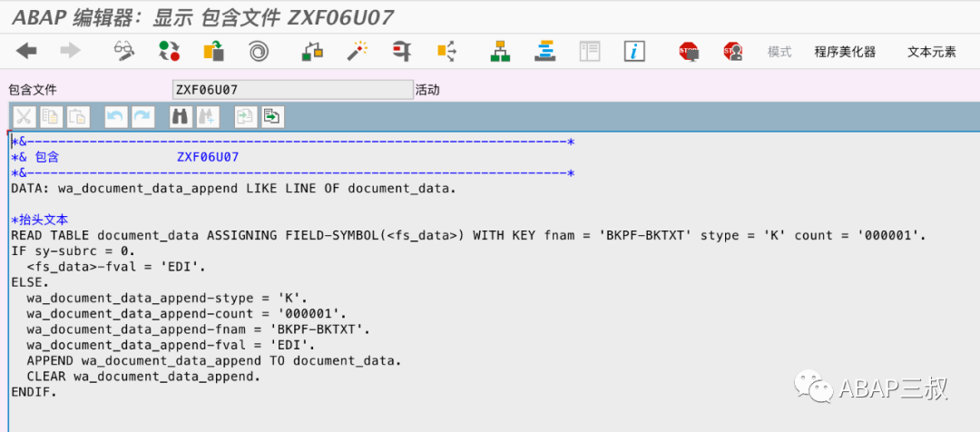Screen dimensions: 980x432
Task: Click the Copy icon in editor toolbar
Action: coord(51,117)
